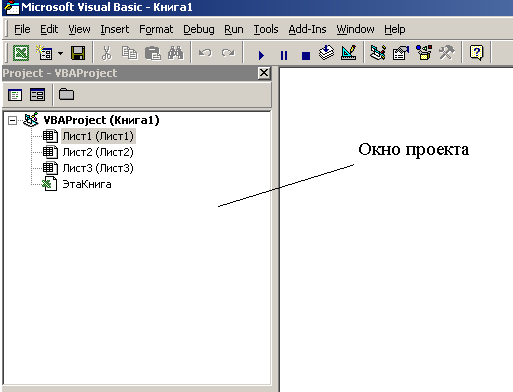Open the Edit menu
513x392 pixels.
49,29
